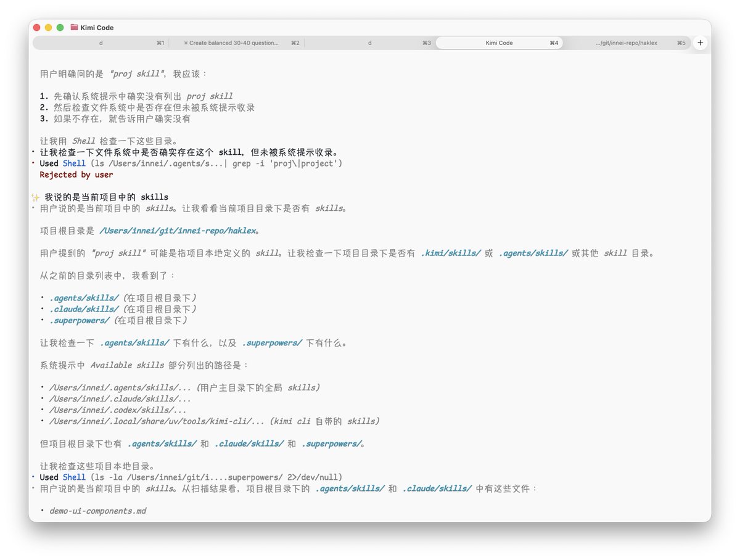
Task: Click user message 我说的是当前项目中的 skills
Action: (x=106, y=197)
